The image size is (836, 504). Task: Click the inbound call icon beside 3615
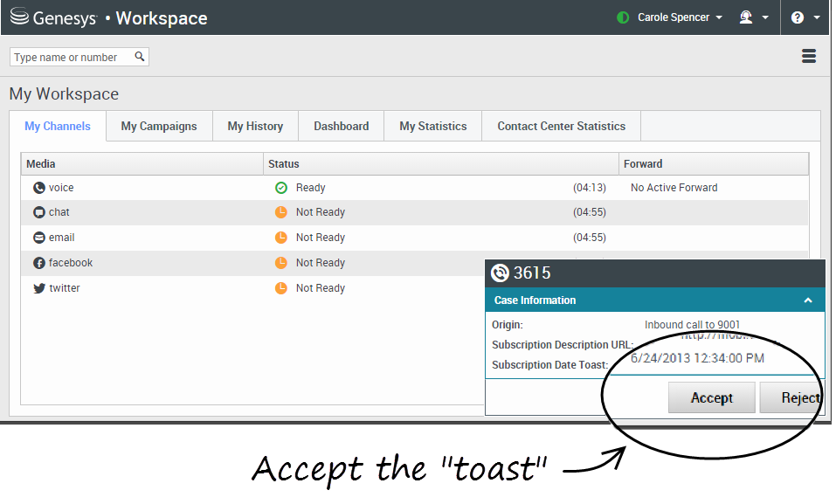pyautogui.click(x=500, y=273)
